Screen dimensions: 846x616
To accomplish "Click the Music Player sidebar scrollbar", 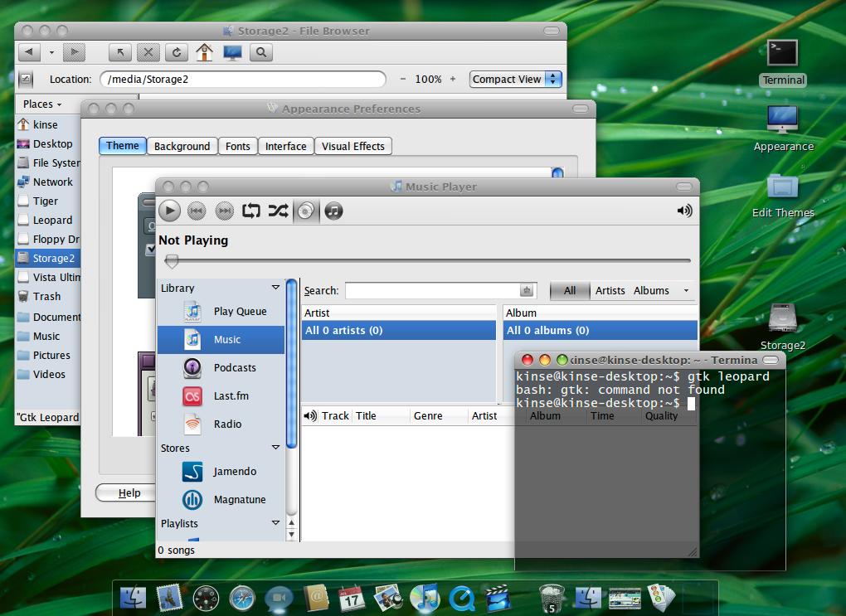I will click(x=291, y=362).
